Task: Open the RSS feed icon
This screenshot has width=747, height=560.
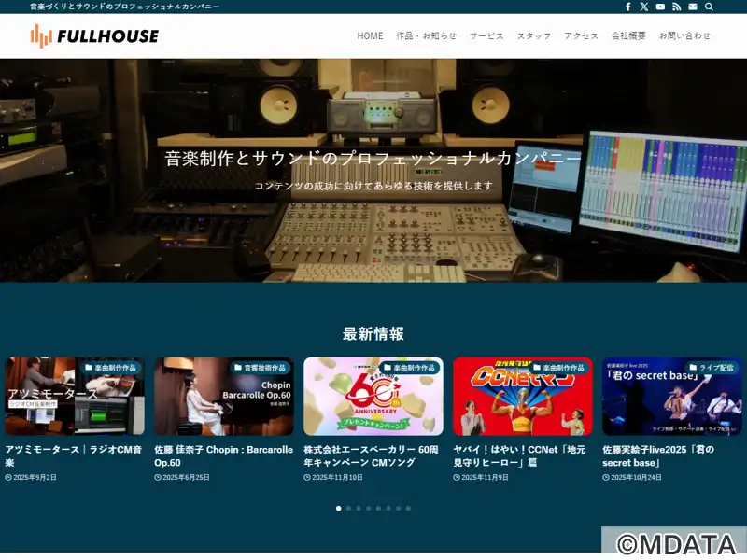Action: point(676,7)
